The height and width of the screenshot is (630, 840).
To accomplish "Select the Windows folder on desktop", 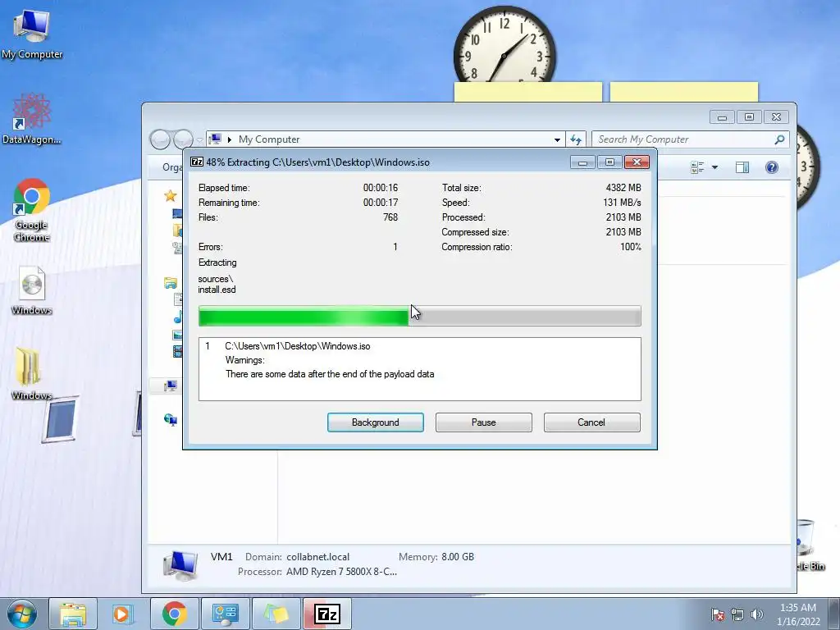I will (x=32, y=373).
